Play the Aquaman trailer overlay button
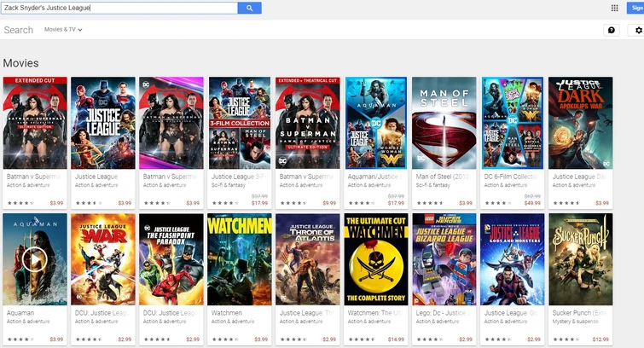644x348 pixels. click(34, 259)
